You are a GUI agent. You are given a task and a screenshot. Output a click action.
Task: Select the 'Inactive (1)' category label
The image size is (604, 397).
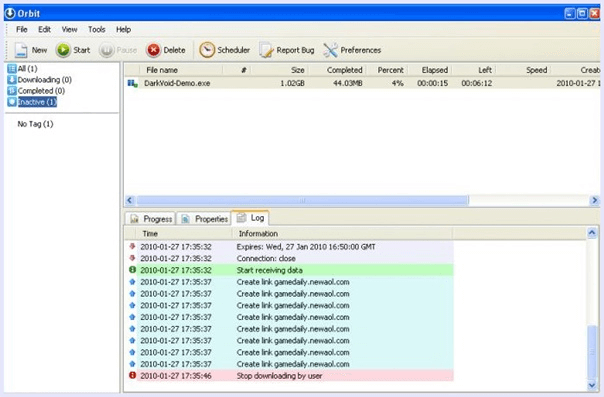tap(37, 102)
